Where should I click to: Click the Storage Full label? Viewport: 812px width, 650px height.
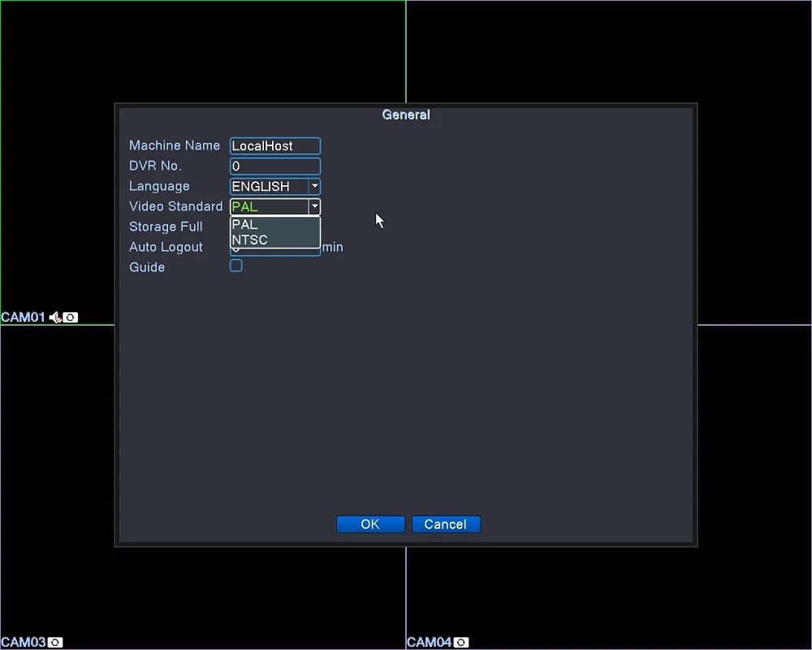click(x=166, y=227)
